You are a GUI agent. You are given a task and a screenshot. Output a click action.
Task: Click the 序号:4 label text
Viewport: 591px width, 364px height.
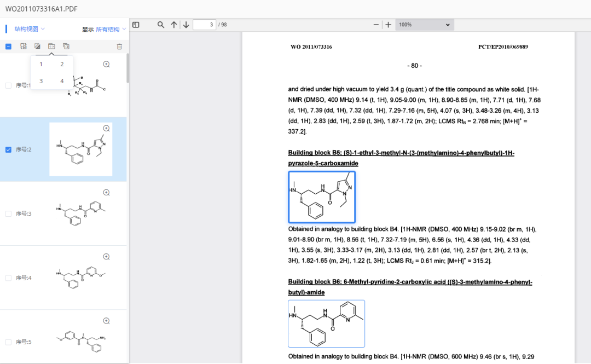[x=24, y=278]
